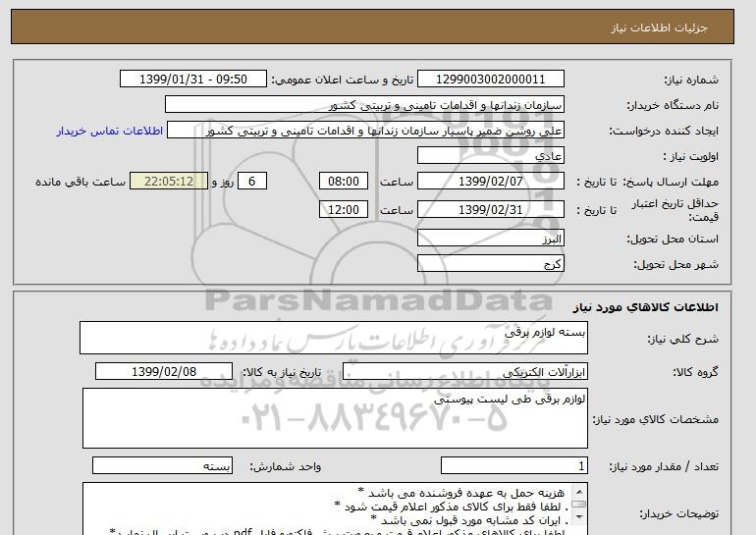This screenshot has width=756, height=535.
Task: Click the delivery province field البرز
Action: click(490, 239)
